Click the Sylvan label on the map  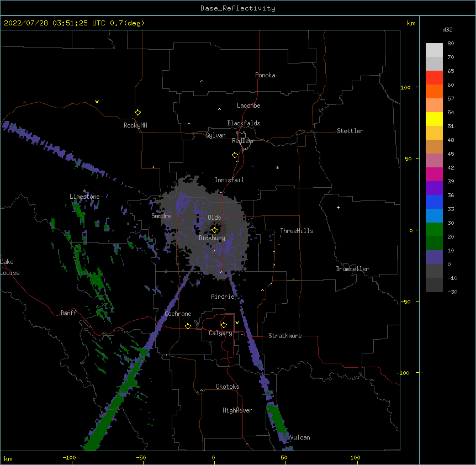point(215,135)
